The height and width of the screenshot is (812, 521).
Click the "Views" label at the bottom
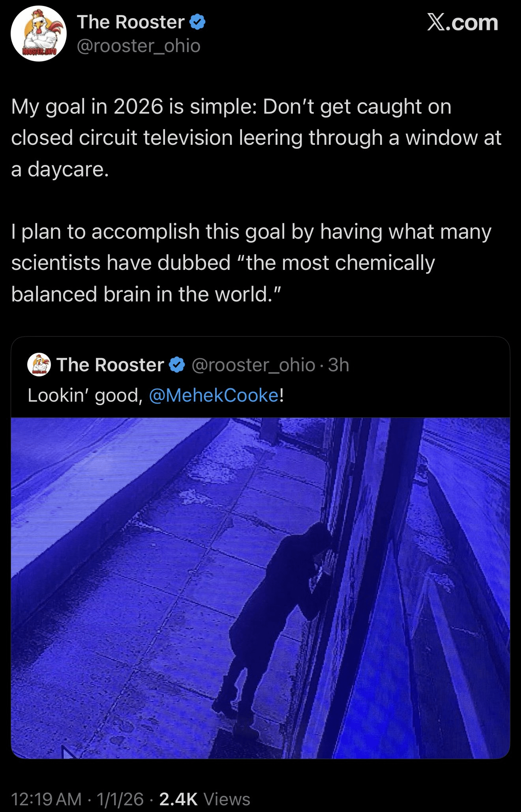pos(227,799)
